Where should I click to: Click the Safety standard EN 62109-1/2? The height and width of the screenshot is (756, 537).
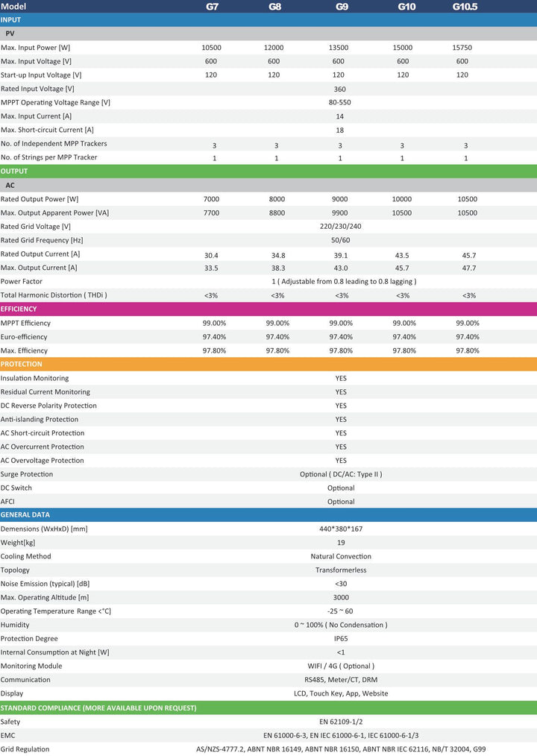pyautogui.click(x=341, y=722)
